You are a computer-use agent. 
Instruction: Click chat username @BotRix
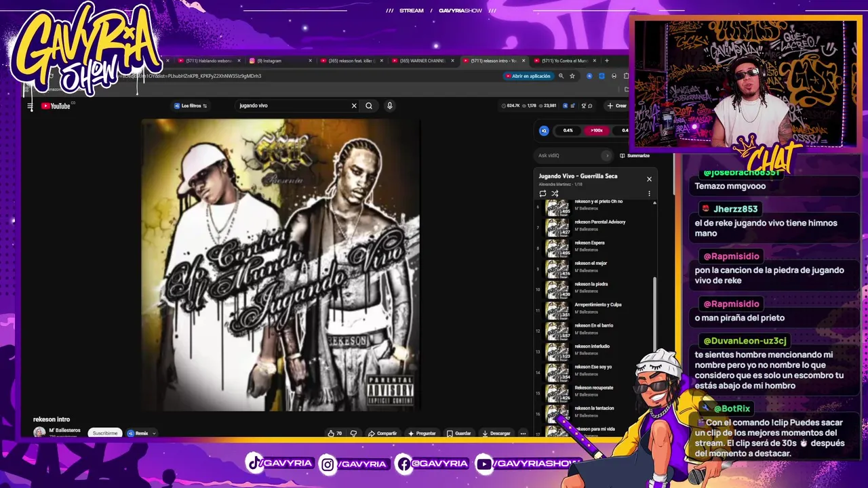click(x=731, y=409)
